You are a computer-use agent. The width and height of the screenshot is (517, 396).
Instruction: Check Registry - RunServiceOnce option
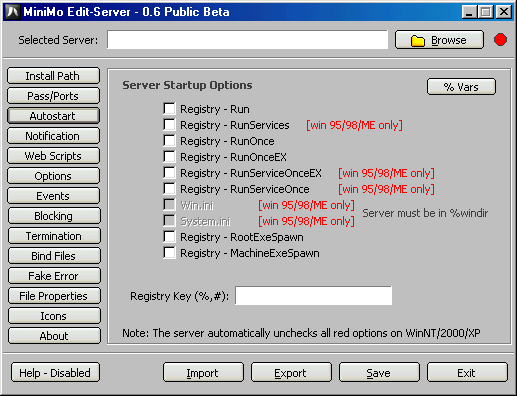click(169, 188)
